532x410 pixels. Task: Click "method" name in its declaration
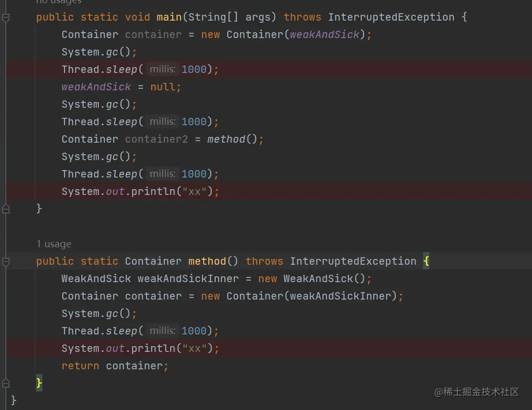tap(207, 262)
